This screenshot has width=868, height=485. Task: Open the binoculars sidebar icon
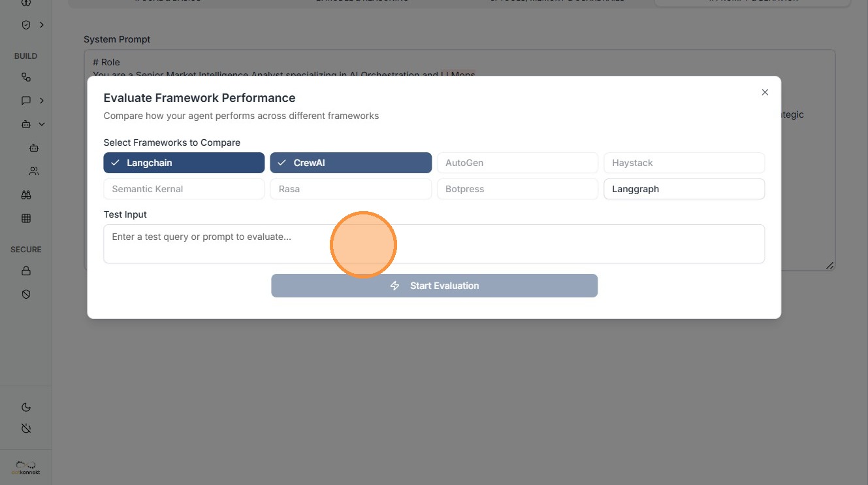pos(26,195)
